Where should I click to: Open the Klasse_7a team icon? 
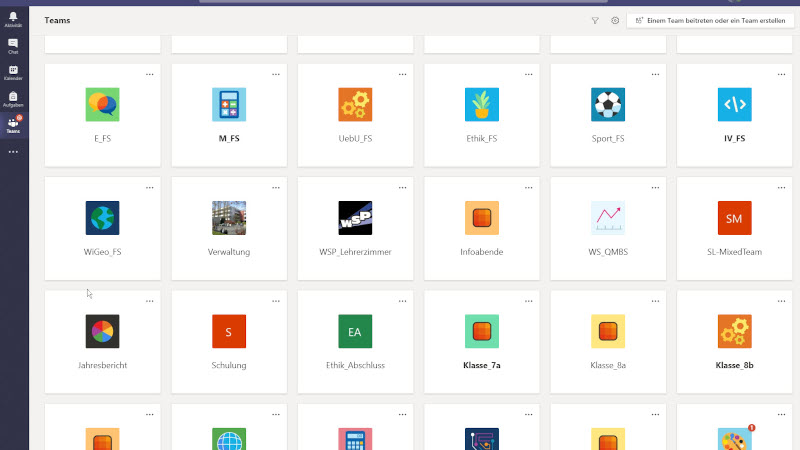[x=482, y=331]
